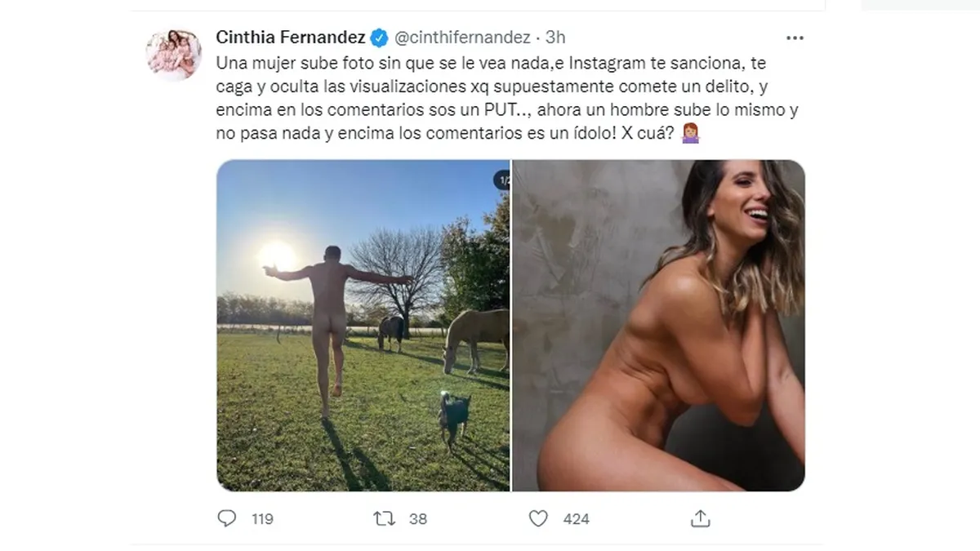Like the tweet with heart icon

point(538,518)
